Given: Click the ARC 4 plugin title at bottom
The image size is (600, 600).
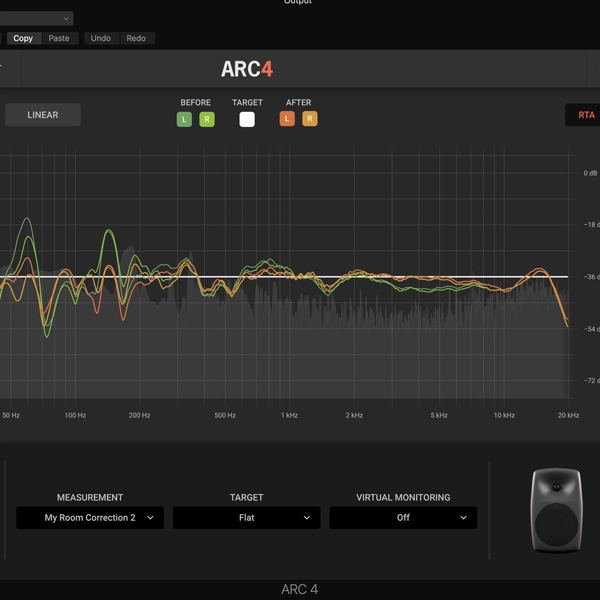Looking at the screenshot, I should point(300,589).
